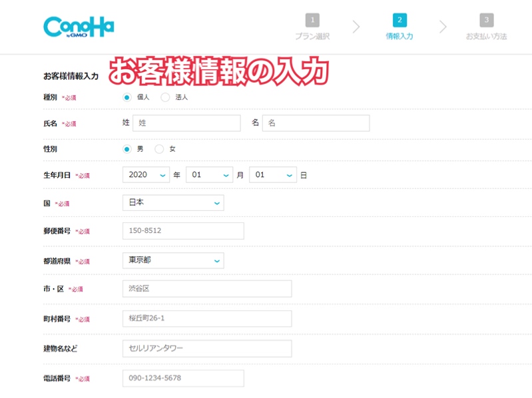Click the 種別 field label
This screenshot has width=532, height=398.
50,98
